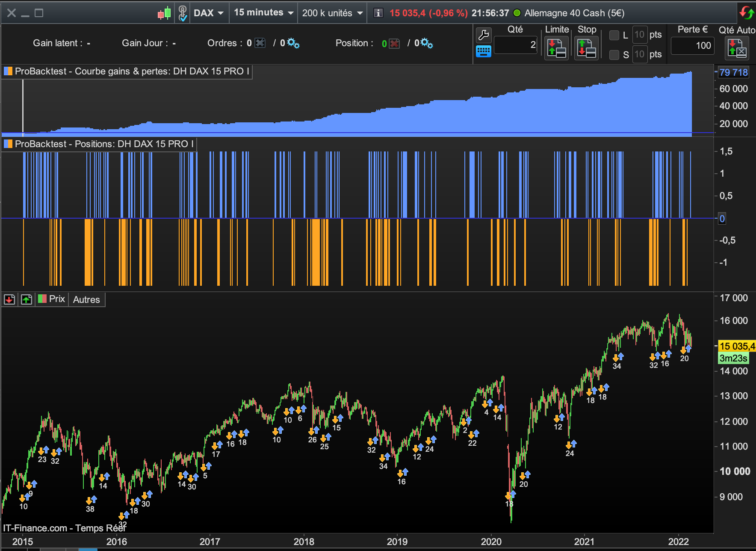The width and height of the screenshot is (756, 551).
Task: Select the trade arrows marker labeled 26
Action: click(313, 430)
